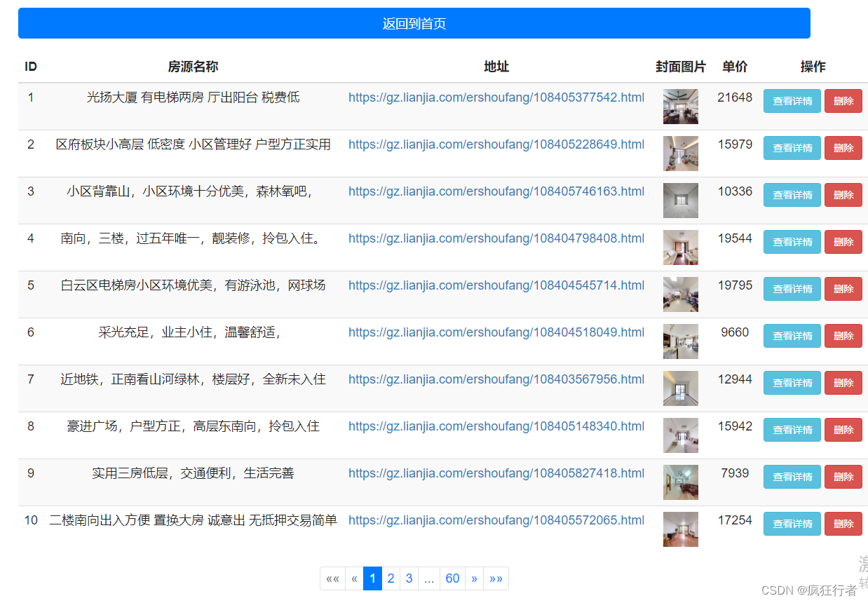The height and width of the screenshot is (603, 868).
Task: Click the cover image thumbnail for ID 4
Action: (x=680, y=247)
